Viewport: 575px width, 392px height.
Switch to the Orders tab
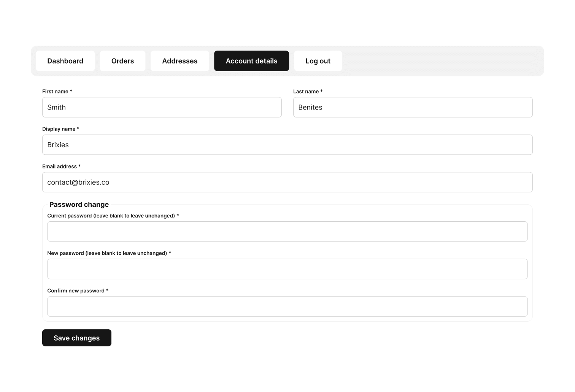tap(122, 61)
